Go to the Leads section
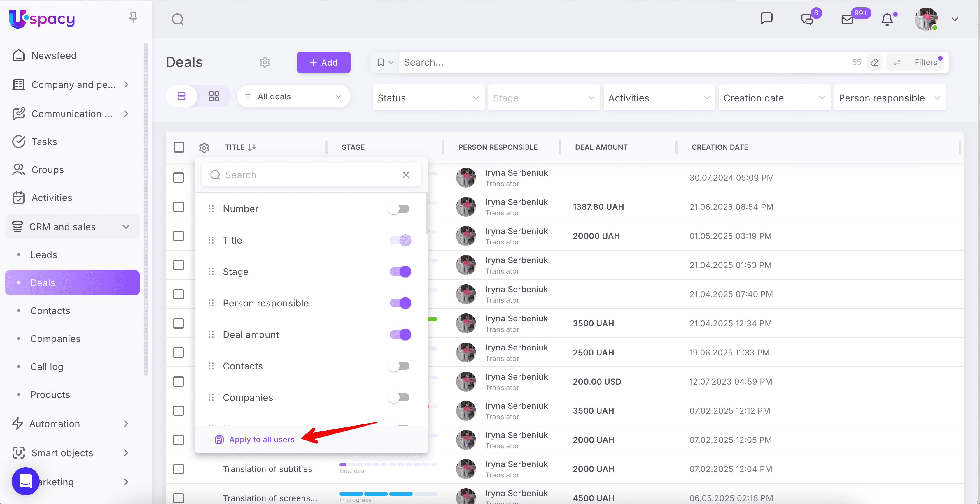This screenshot has height=504, width=980. click(x=43, y=255)
